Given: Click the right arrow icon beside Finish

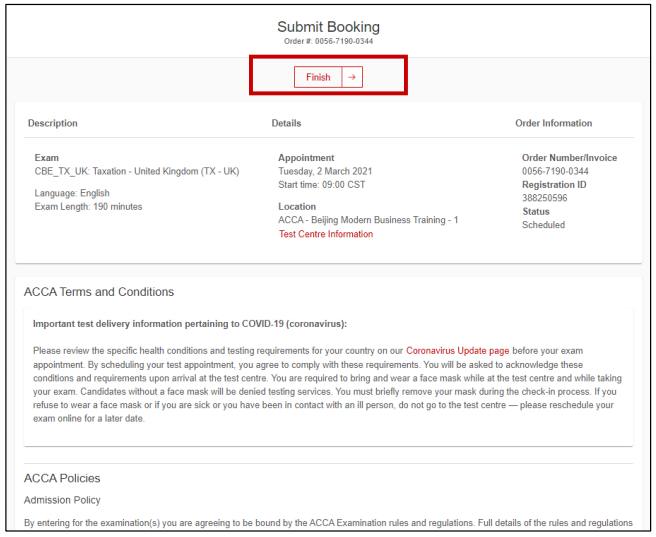Looking at the screenshot, I should click(x=351, y=77).
